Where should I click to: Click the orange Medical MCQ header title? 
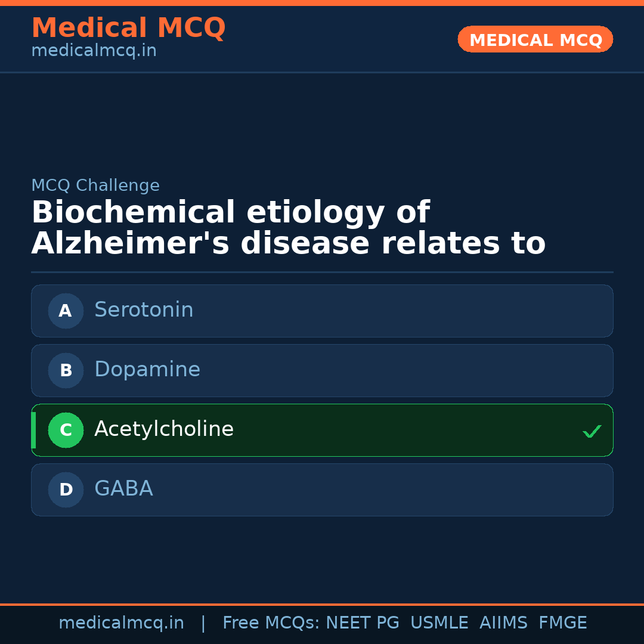128,28
